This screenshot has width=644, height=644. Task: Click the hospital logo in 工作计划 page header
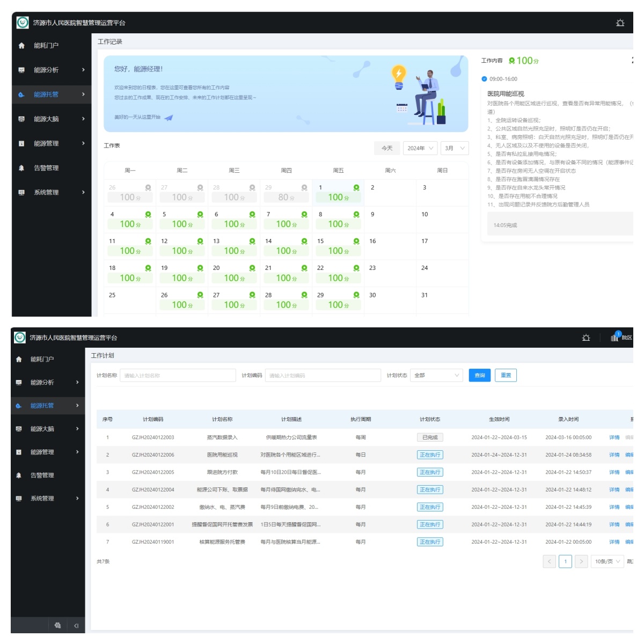pos(20,338)
